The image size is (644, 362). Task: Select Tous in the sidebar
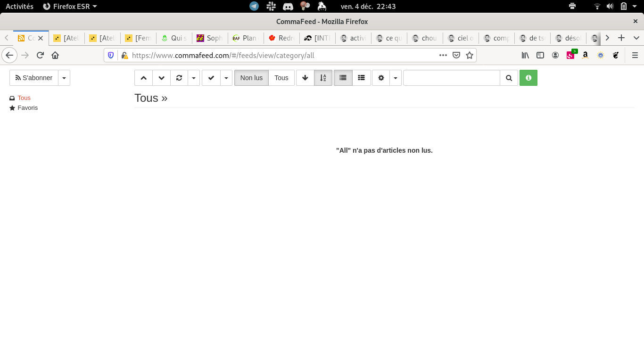click(x=24, y=98)
